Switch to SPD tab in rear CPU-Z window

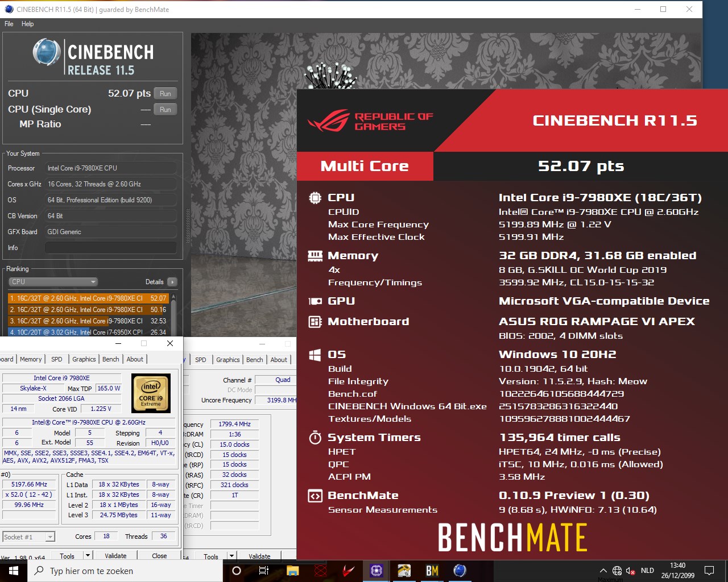(x=201, y=360)
